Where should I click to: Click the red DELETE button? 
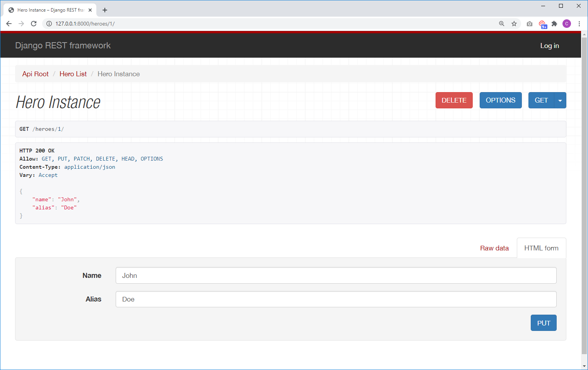click(x=454, y=100)
